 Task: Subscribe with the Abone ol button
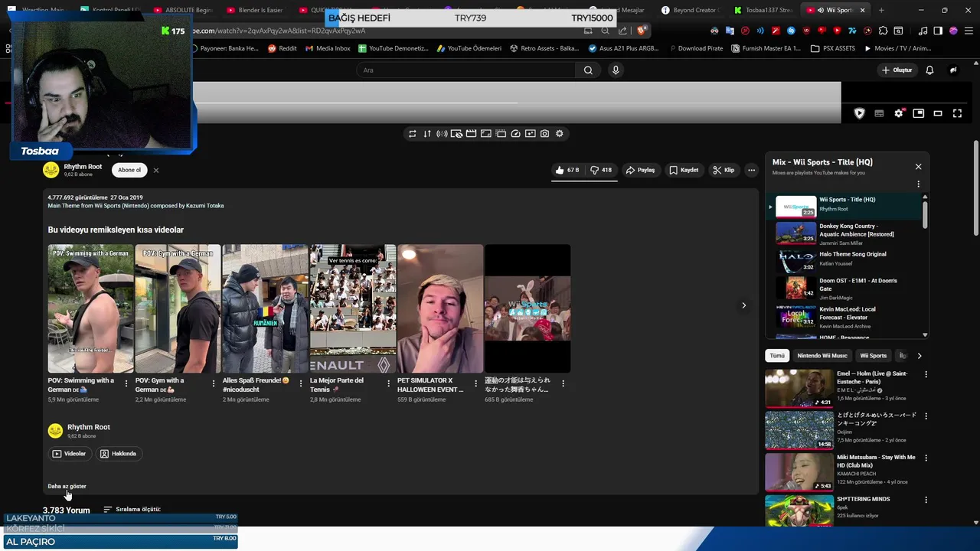click(x=129, y=170)
